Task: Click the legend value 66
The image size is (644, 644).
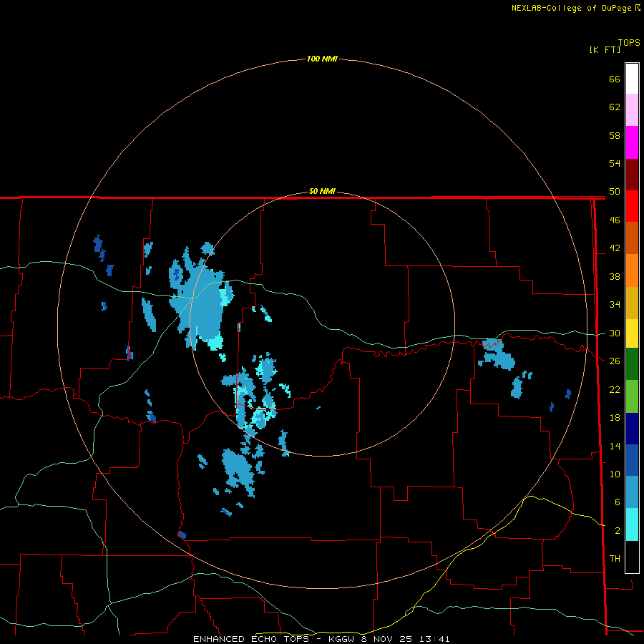Action: point(615,79)
